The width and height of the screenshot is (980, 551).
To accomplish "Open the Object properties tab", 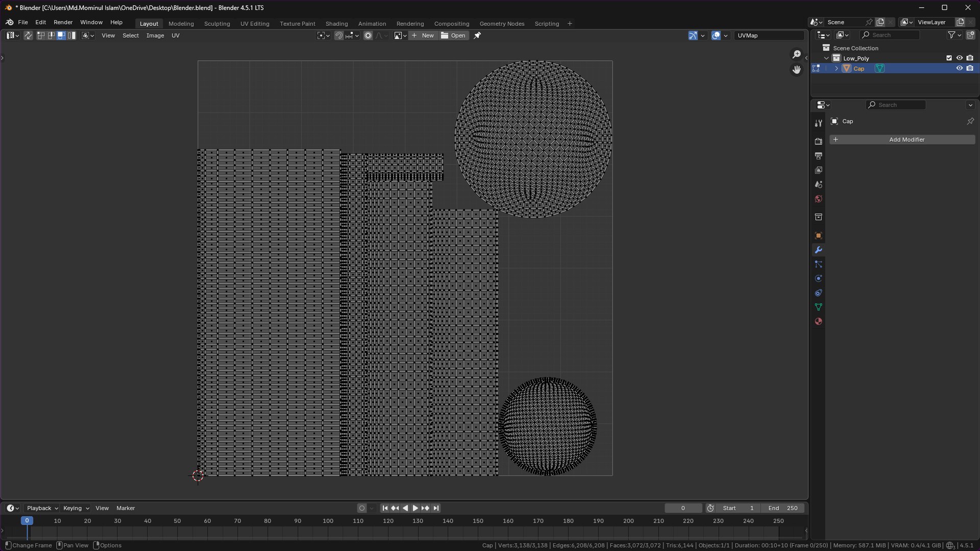I will coord(818,235).
